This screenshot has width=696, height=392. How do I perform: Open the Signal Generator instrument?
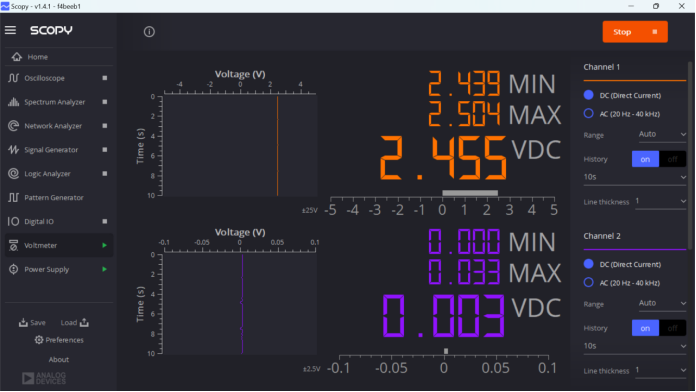(x=59, y=150)
